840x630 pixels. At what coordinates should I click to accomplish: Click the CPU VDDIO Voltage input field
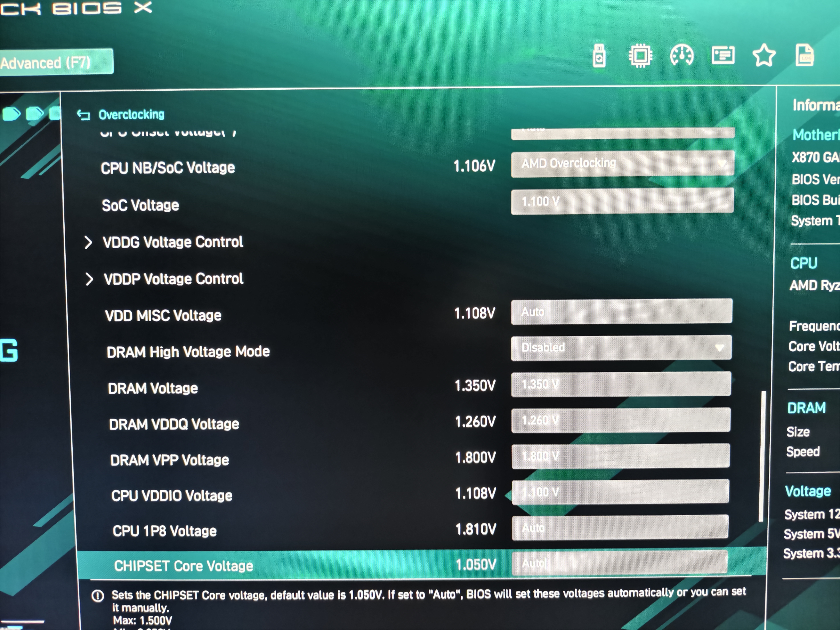[x=620, y=492]
